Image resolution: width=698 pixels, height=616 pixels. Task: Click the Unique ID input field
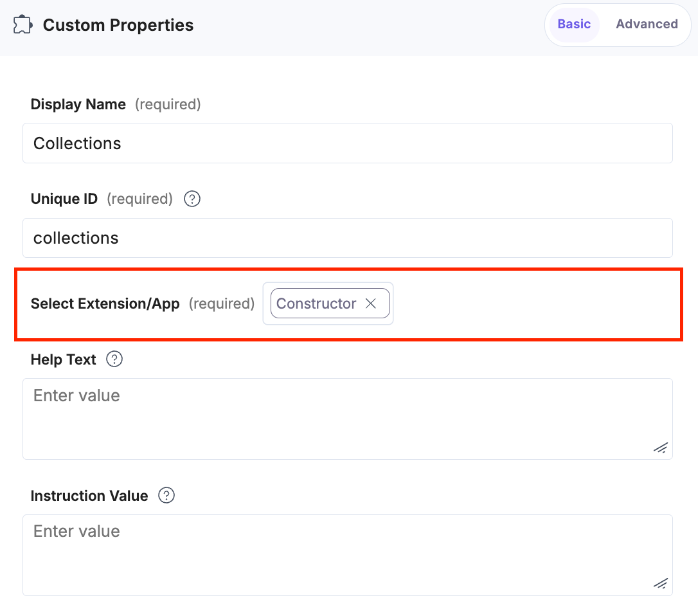click(347, 238)
